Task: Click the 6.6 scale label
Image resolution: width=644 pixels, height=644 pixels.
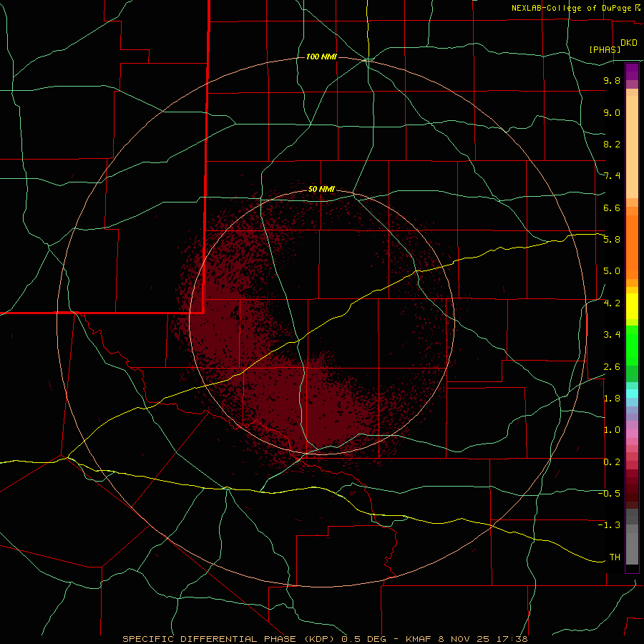Action: point(612,208)
